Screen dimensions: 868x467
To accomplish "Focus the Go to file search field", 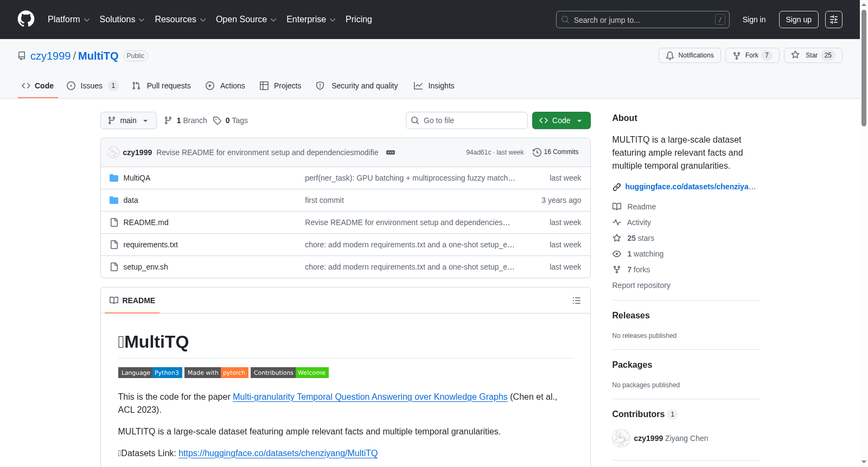I will pyautogui.click(x=467, y=120).
